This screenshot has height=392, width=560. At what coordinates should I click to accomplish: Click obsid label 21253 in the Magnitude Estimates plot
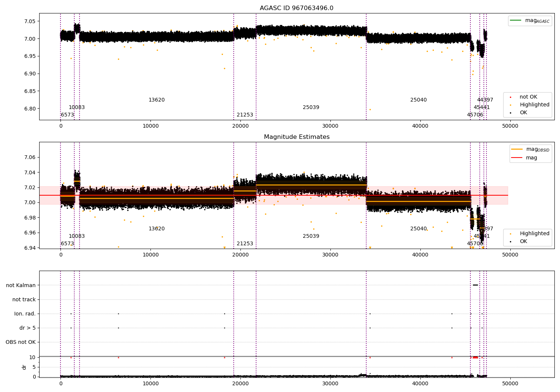point(245,244)
